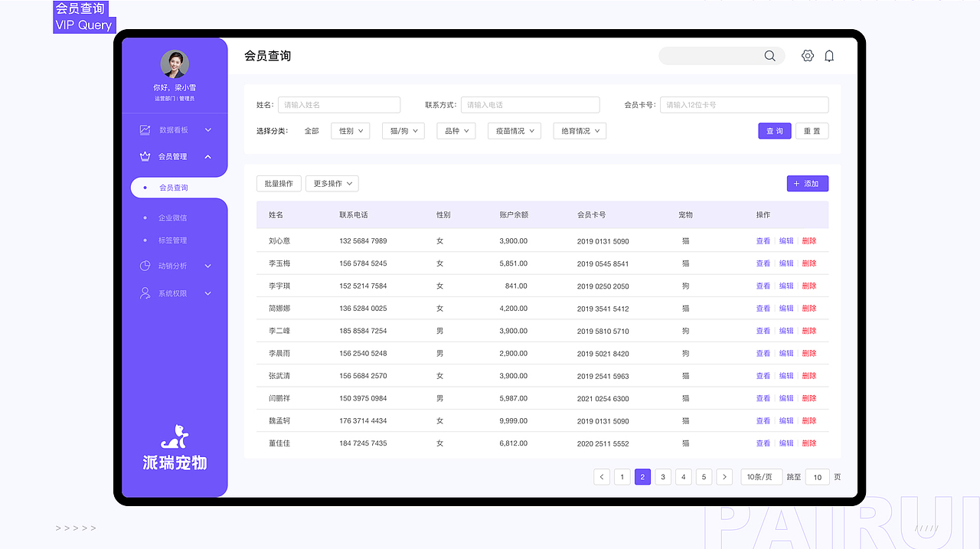Click 编辑 for 李玉梅
This screenshot has height=549, width=980.
click(x=786, y=263)
